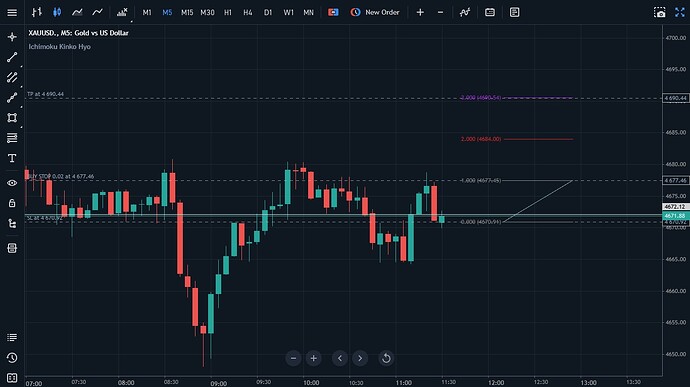Toggle visibility of drawn objects

(12, 183)
